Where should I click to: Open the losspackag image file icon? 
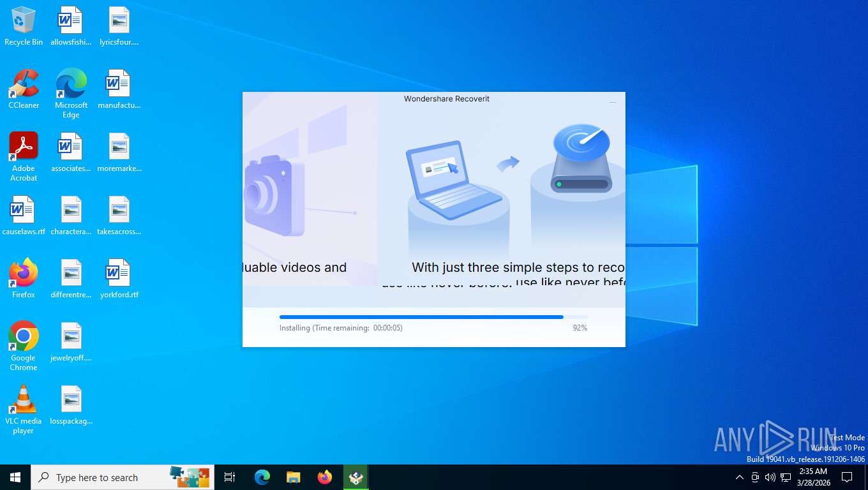[x=71, y=405]
